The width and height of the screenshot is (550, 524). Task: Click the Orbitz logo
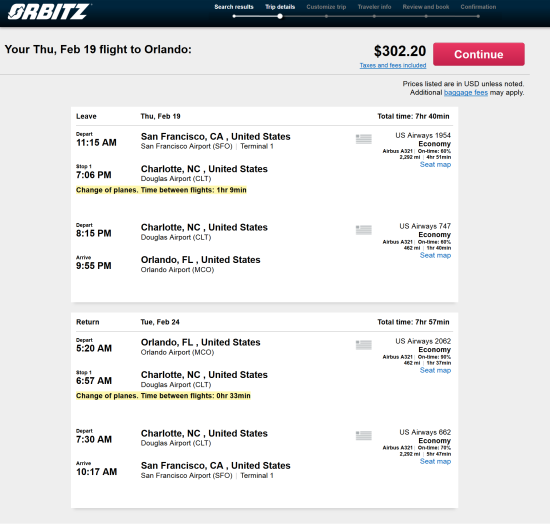coord(49,12)
